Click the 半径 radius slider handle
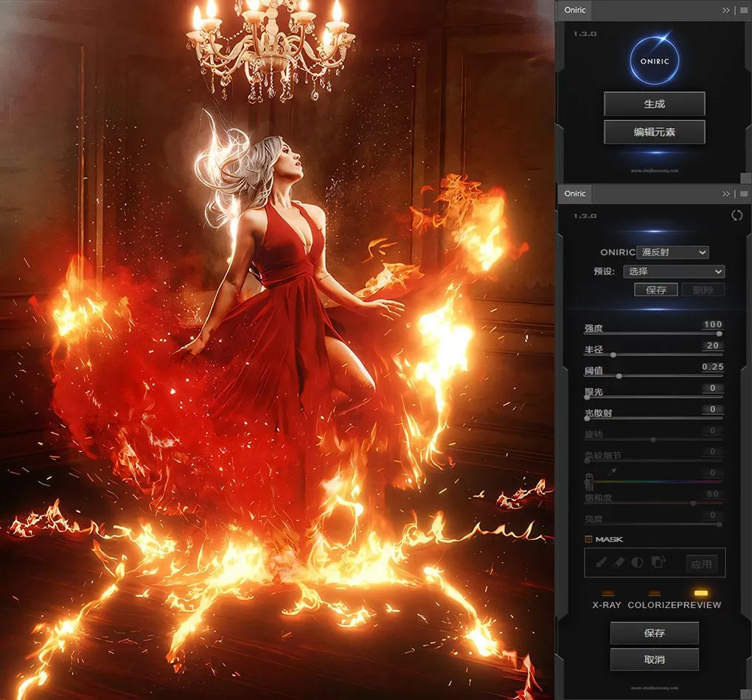Screen dimensions: 752x700 613,354
